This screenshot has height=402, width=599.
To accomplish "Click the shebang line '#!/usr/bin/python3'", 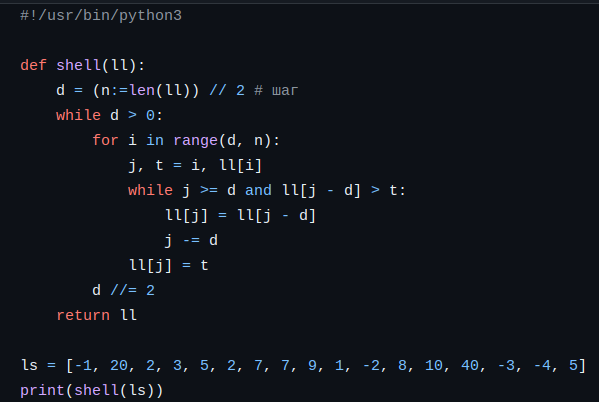I will (101, 16).
